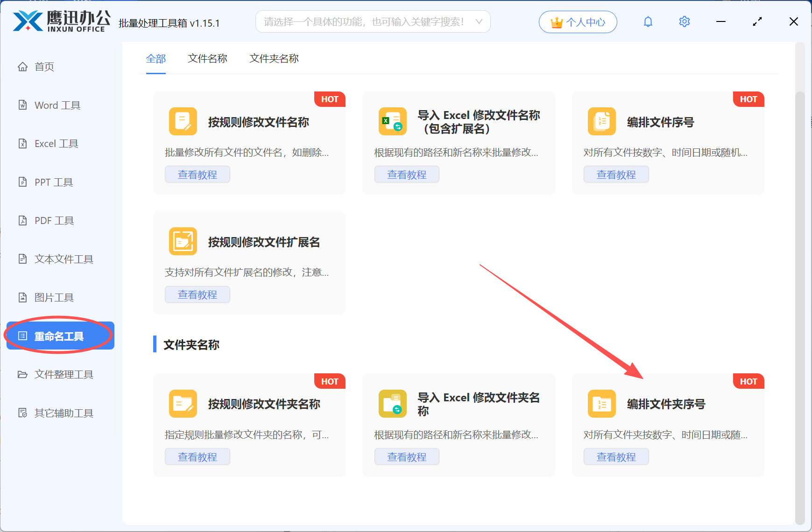
Task: Open the 按规则修改文件名称 tool icon
Action: [x=183, y=121]
